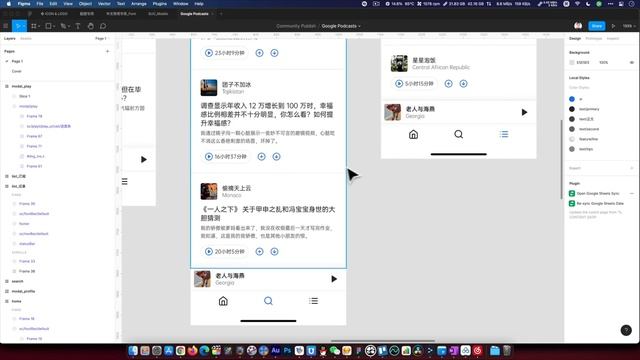Open the Frame tool dropdown arrow
This screenshot has width=640, height=360.
point(39,26)
